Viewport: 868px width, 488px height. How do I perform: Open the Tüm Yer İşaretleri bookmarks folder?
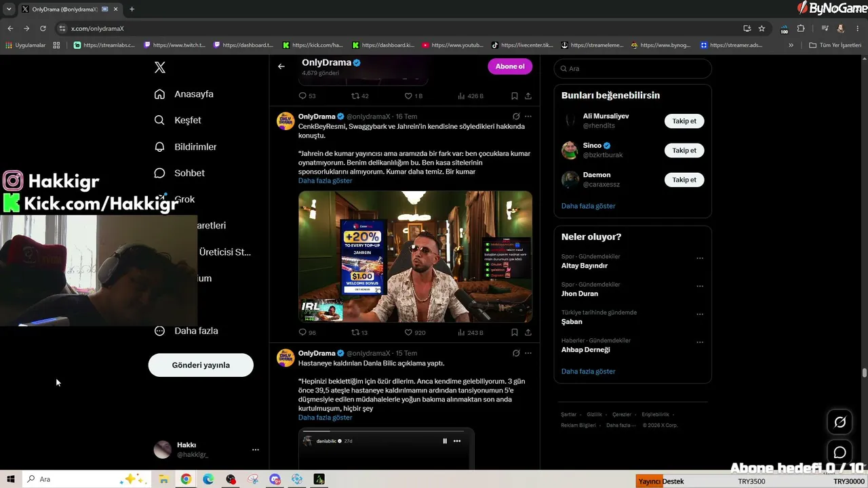pyautogui.click(x=835, y=45)
